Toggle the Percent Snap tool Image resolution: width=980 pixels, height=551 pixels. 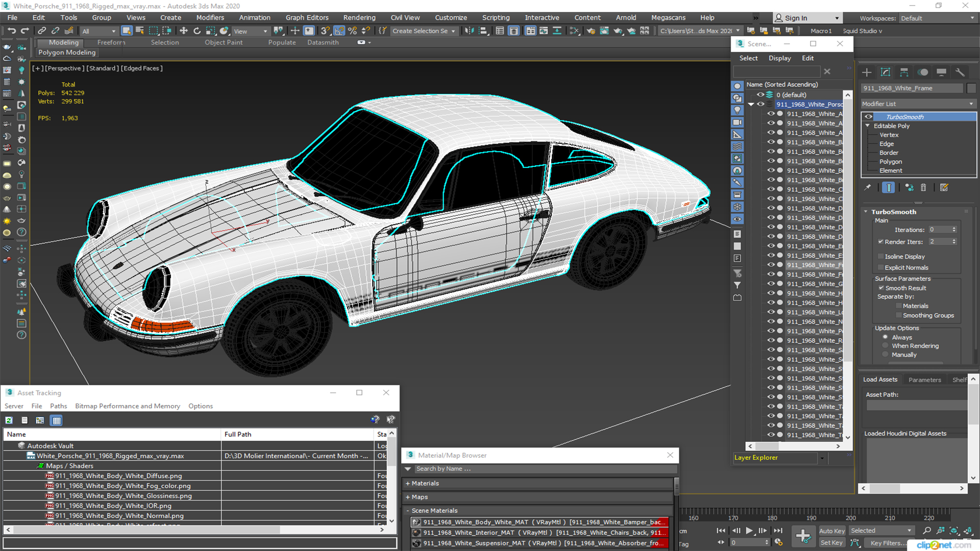(352, 31)
